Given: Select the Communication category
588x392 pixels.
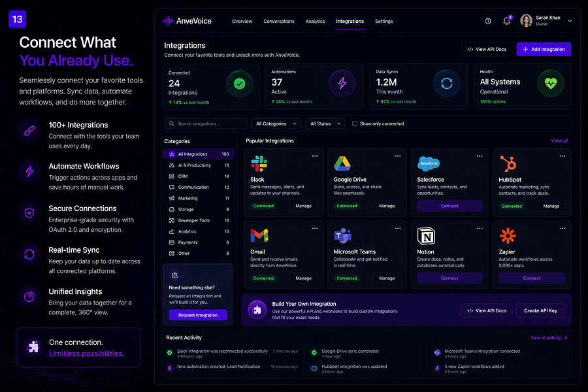Looking at the screenshot, I should click(199, 187).
